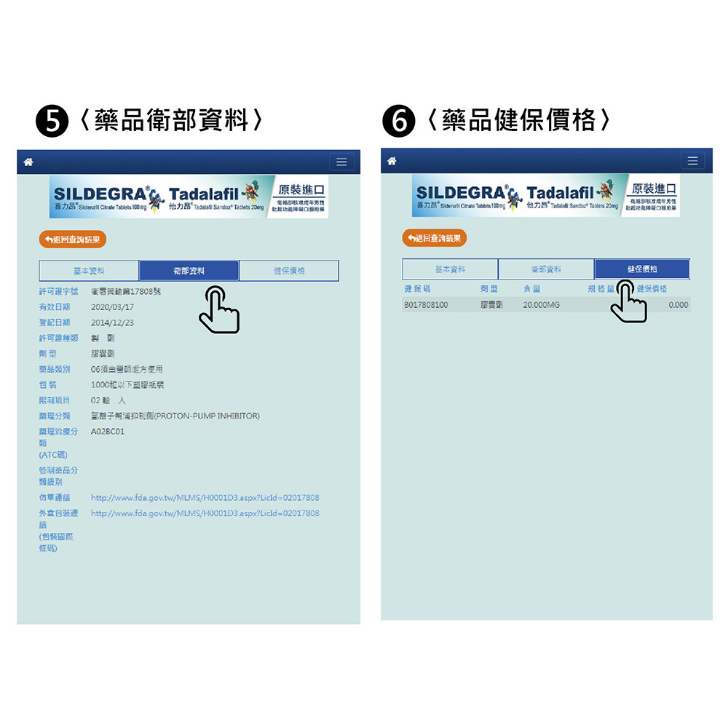Click the 健保碼 column header

pyautogui.click(x=417, y=289)
